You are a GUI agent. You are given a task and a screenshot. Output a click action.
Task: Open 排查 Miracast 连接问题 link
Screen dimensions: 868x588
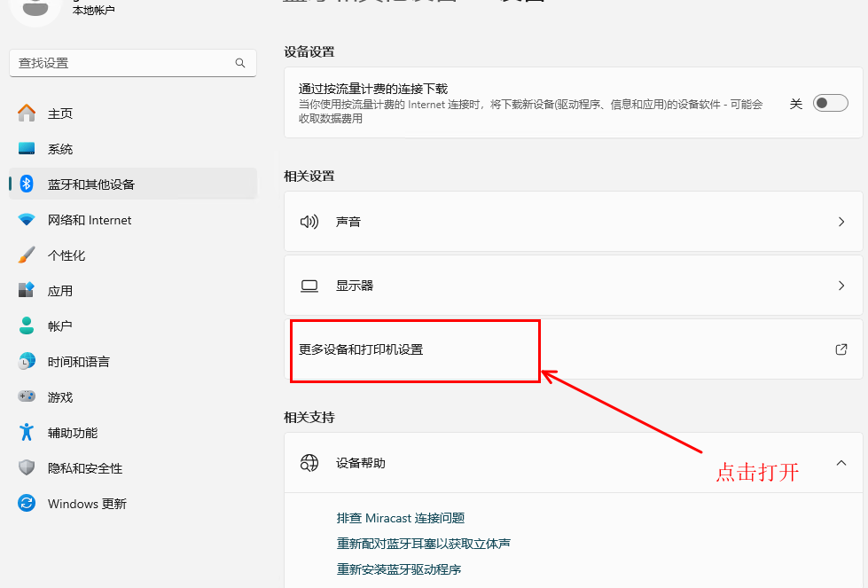[x=401, y=518]
